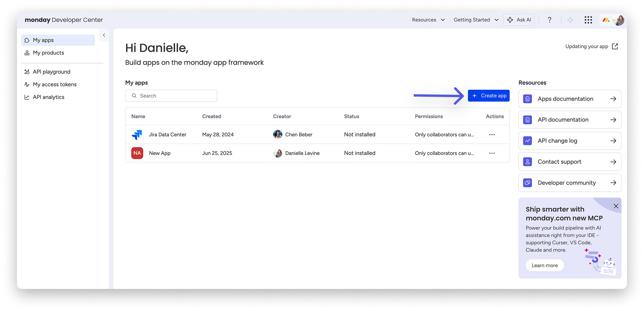Click the Jira Data Center app icon
Image resolution: width=644 pixels, height=311 pixels.
(137, 135)
